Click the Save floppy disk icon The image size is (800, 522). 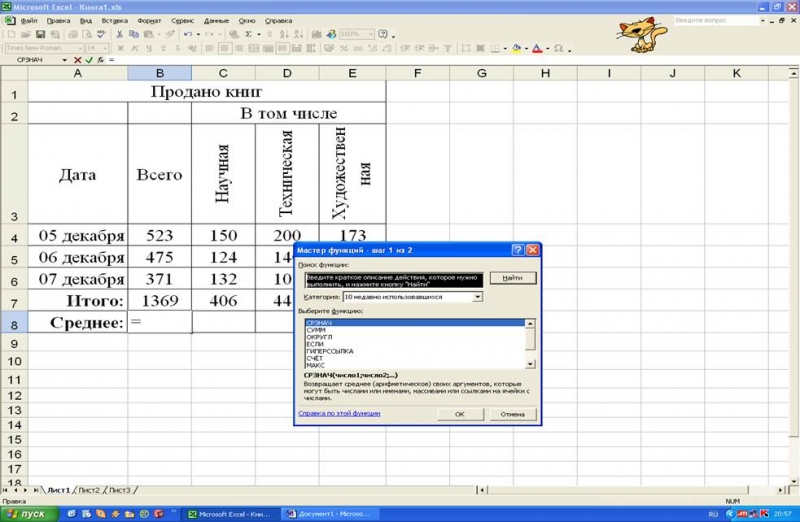(40, 34)
